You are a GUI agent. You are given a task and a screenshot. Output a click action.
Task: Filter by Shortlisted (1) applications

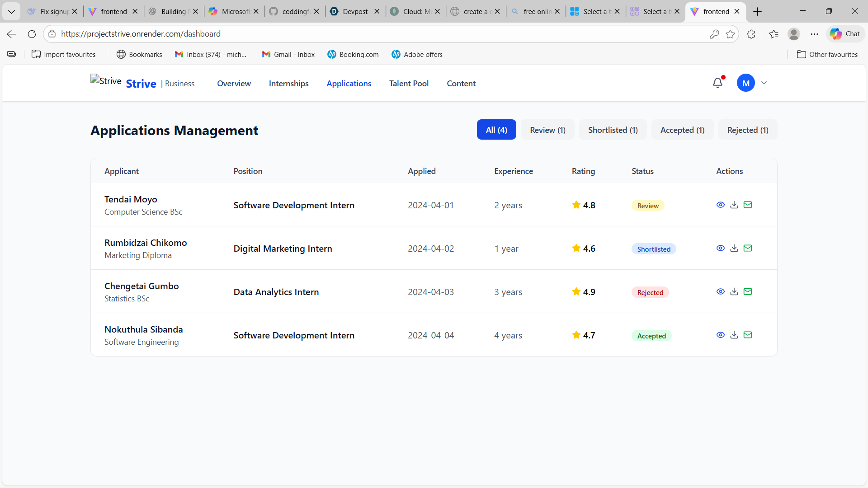point(613,130)
